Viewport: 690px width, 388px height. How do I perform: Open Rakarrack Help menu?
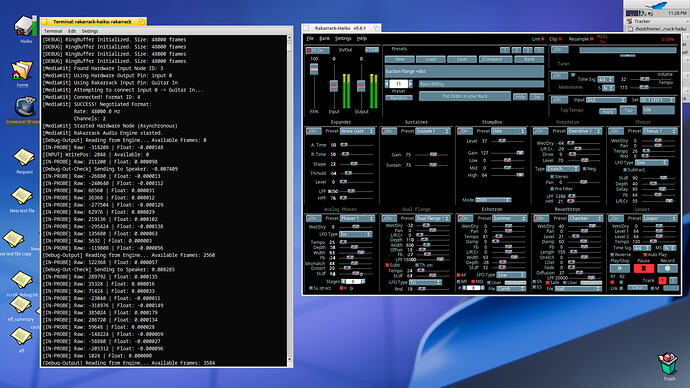362,38
